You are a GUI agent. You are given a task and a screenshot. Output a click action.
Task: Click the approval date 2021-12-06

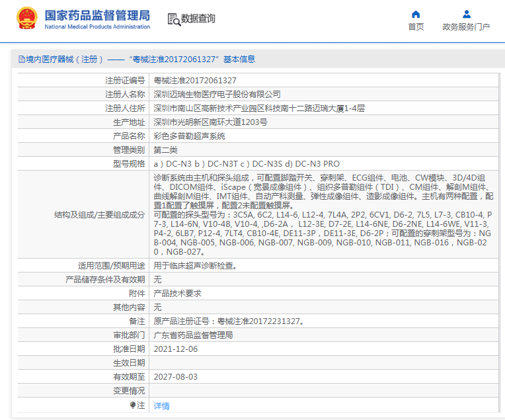tap(175, 349)
